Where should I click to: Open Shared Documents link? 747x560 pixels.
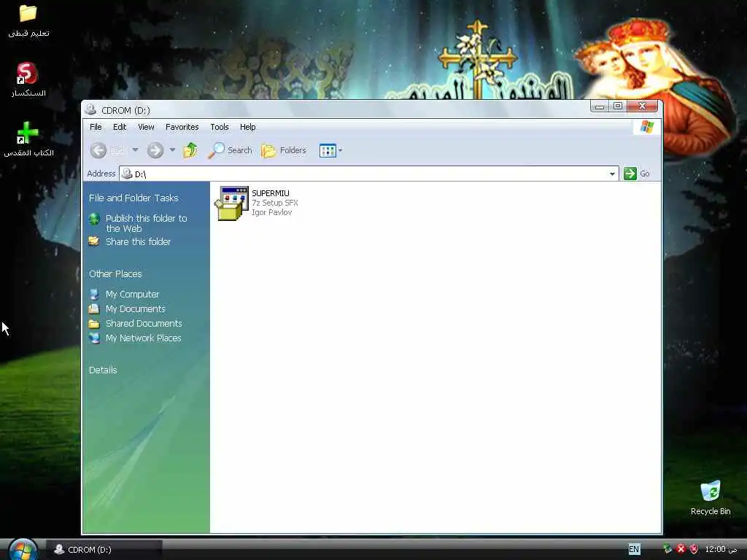pos(144,323)
